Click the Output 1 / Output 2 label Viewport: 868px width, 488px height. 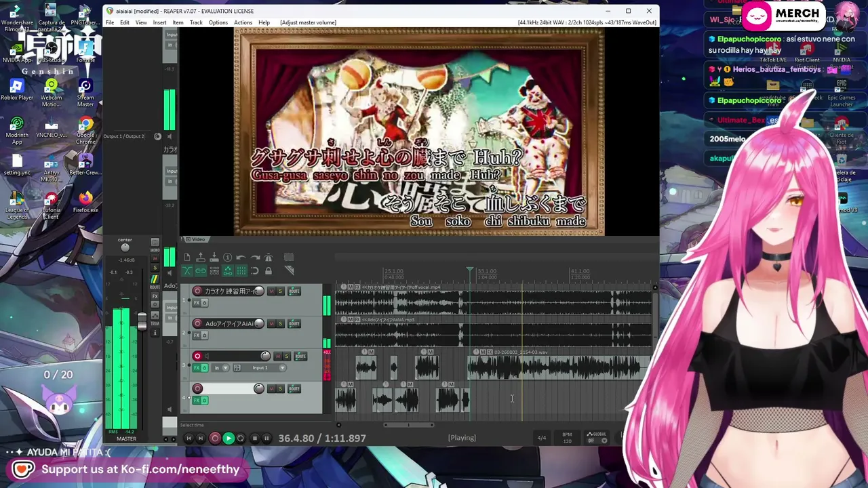click(x=124, y=136)
